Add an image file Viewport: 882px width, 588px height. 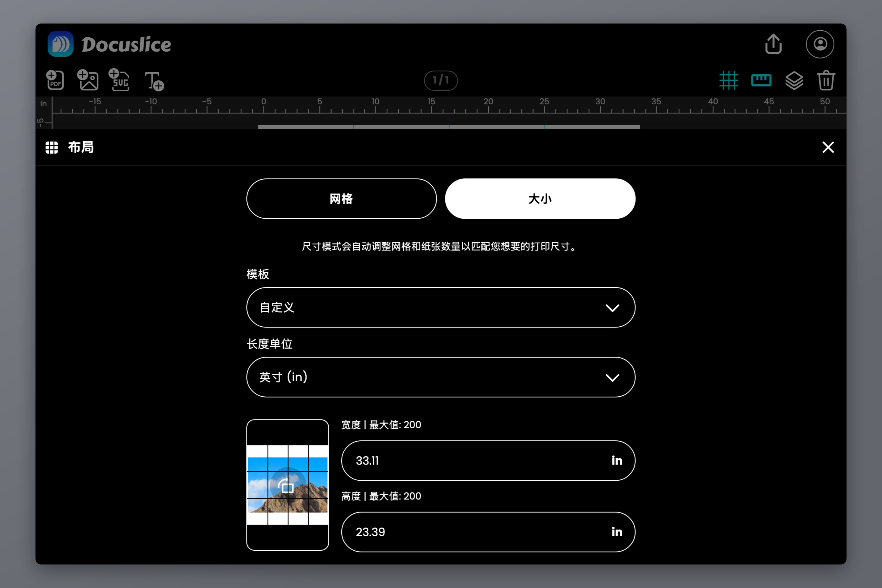(x=88, y=80)
